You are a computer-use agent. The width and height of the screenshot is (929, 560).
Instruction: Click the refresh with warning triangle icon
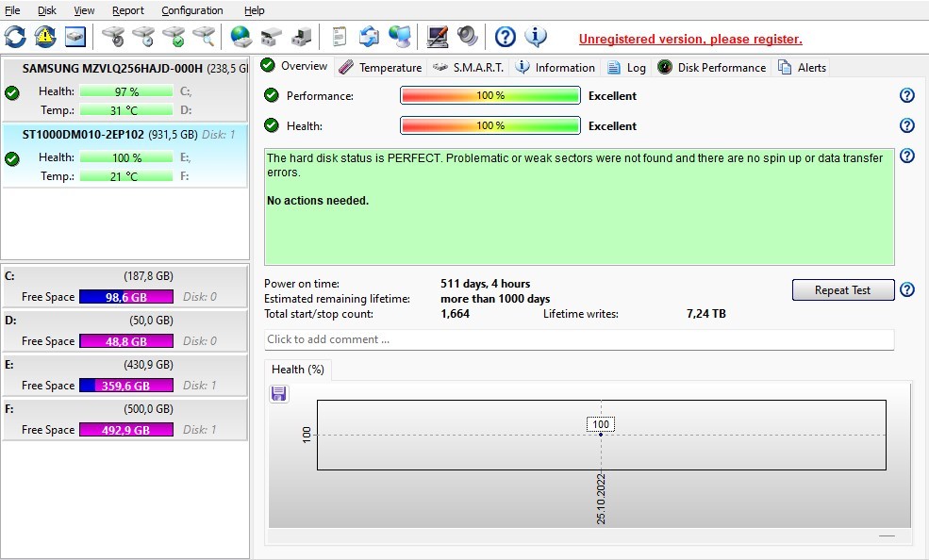click(x=45, y=37)
